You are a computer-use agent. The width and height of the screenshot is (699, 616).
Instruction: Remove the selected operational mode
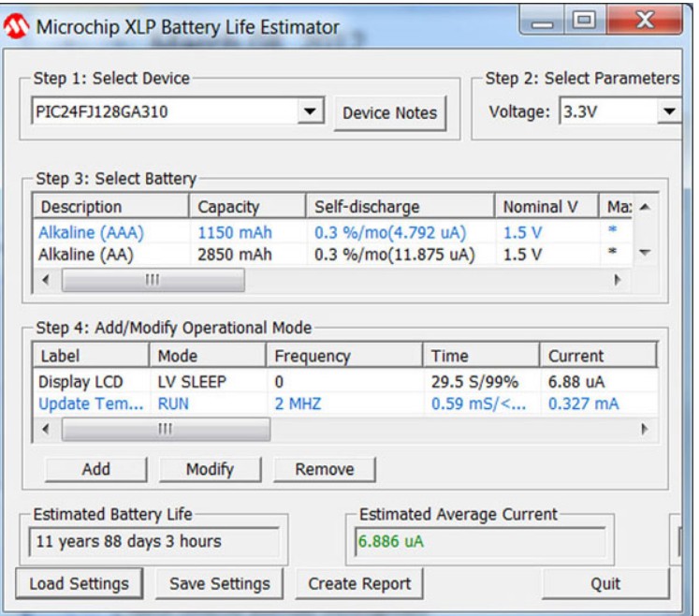click(325, 469)
